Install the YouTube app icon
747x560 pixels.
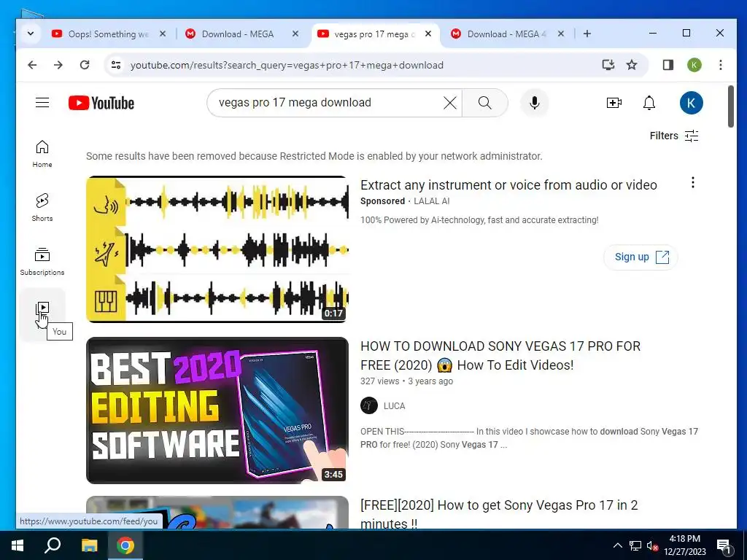coord(608,65)
